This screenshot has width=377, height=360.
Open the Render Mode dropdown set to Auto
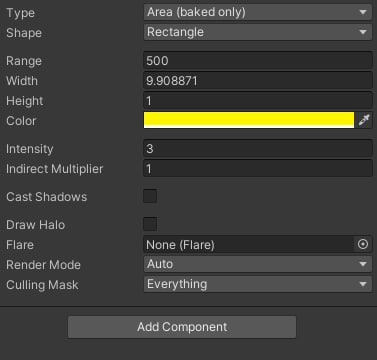coord(258,264)
